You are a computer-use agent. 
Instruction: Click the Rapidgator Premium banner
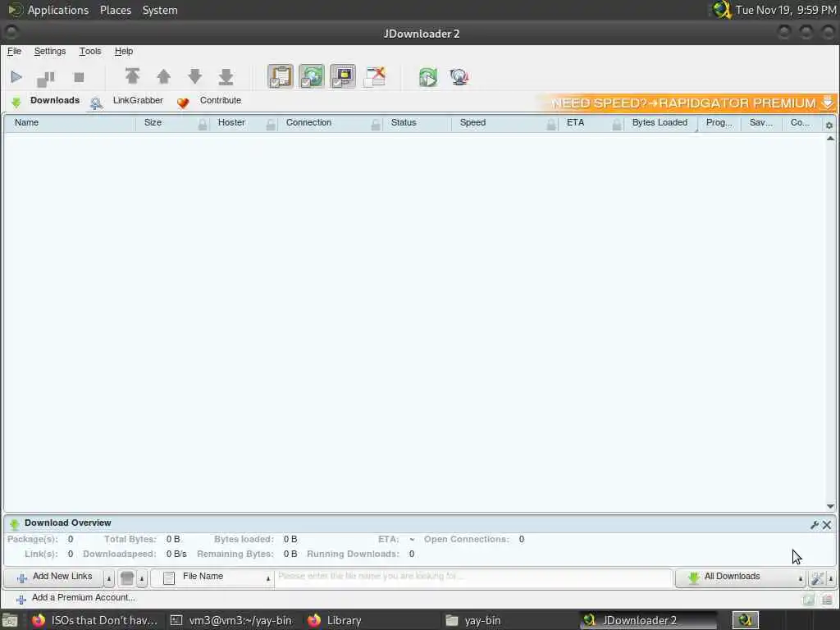687,103
